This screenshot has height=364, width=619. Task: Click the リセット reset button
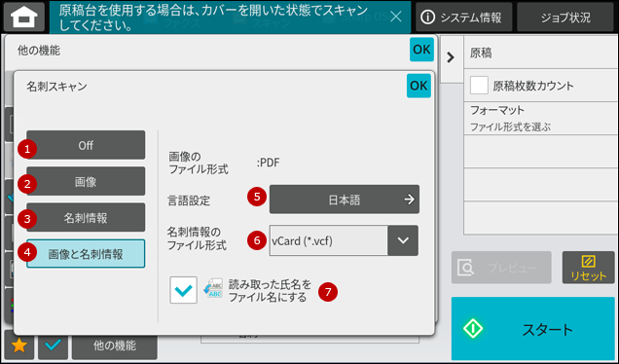(588, 268)
